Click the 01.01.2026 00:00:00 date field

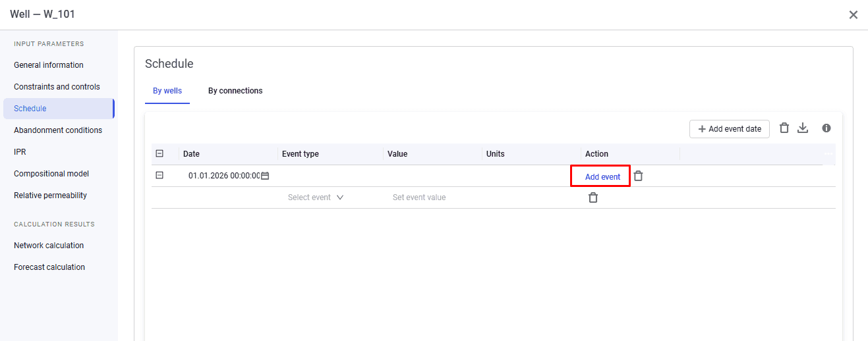224,176
